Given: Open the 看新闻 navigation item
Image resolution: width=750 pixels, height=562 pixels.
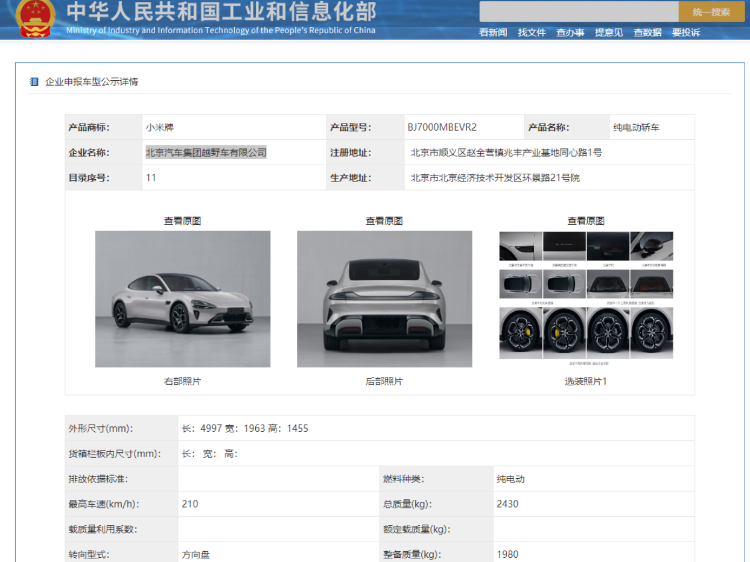Looking at the screenshot, I should coord(493,33).
